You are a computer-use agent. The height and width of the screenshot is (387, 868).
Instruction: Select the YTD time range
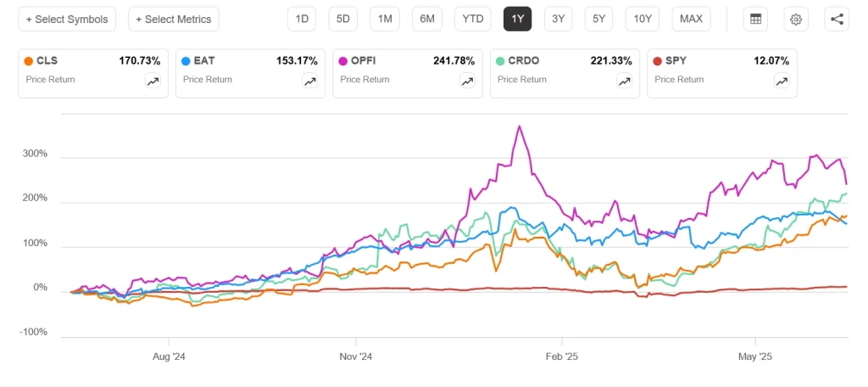473,19
